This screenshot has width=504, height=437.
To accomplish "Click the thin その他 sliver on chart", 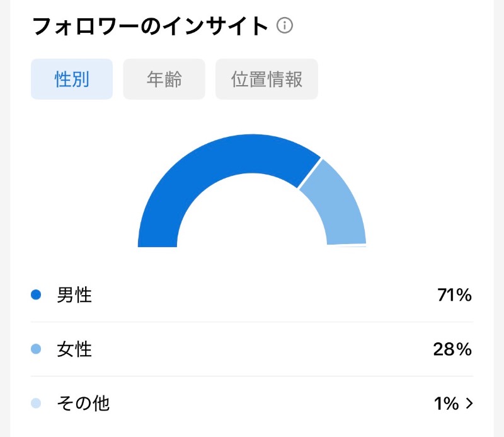I will point(350,246).
